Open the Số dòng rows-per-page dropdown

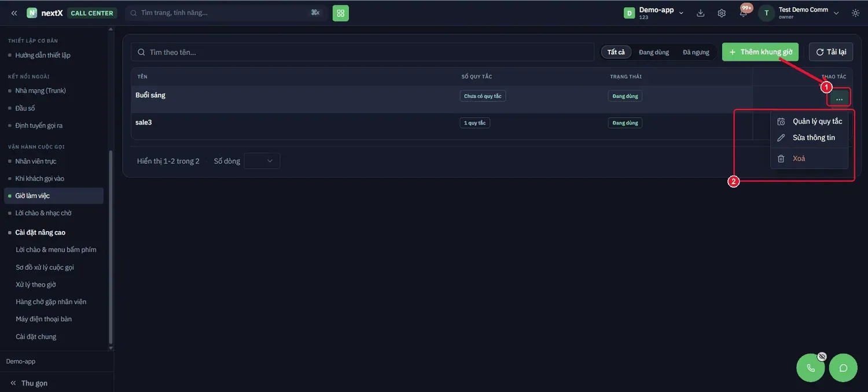262,161
